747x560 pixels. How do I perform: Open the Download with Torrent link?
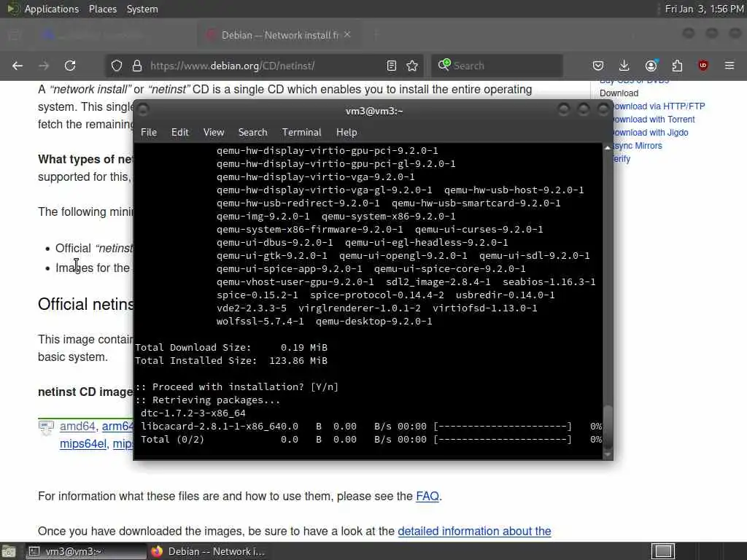click(653, 120)
